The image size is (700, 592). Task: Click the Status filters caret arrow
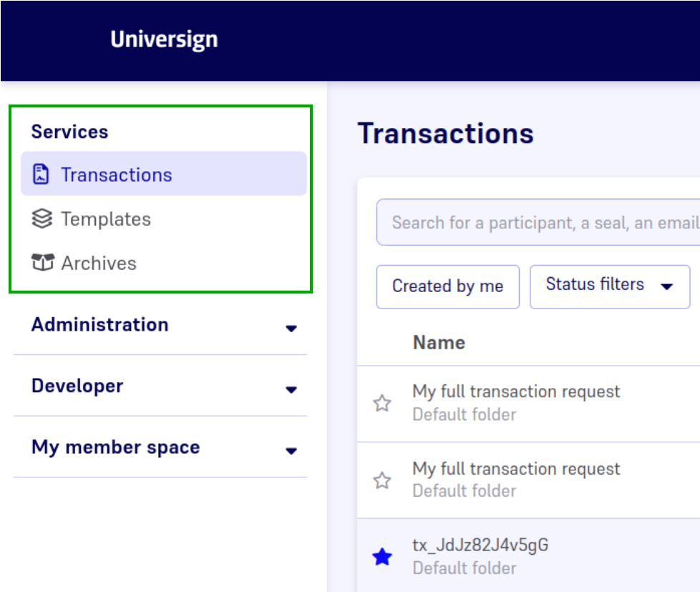[667, 286]
